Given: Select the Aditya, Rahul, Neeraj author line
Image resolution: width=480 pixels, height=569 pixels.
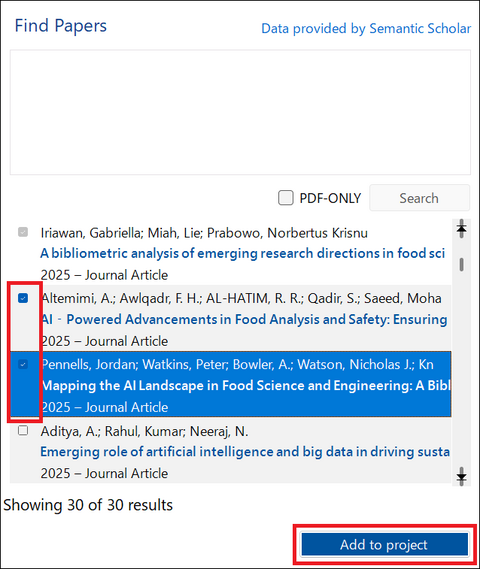Looking at the screenshot, I should coord(144,431).
